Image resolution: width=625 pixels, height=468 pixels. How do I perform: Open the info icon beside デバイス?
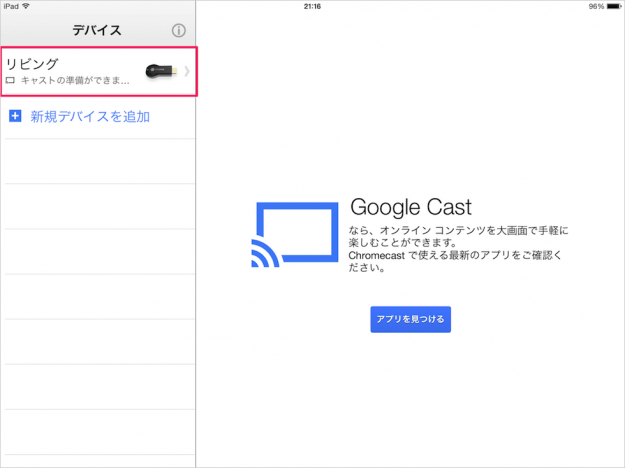pyautogui.click(x=179, y=30)
